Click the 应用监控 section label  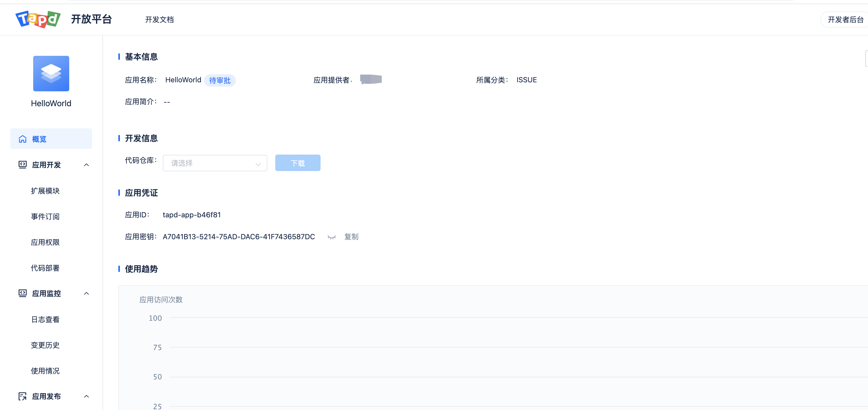tap(47, 293)
